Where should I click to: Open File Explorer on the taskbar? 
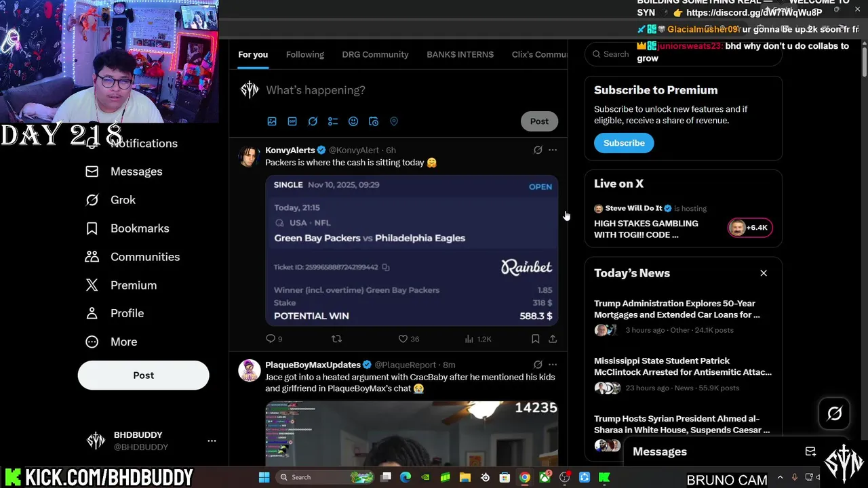[465, 477]
